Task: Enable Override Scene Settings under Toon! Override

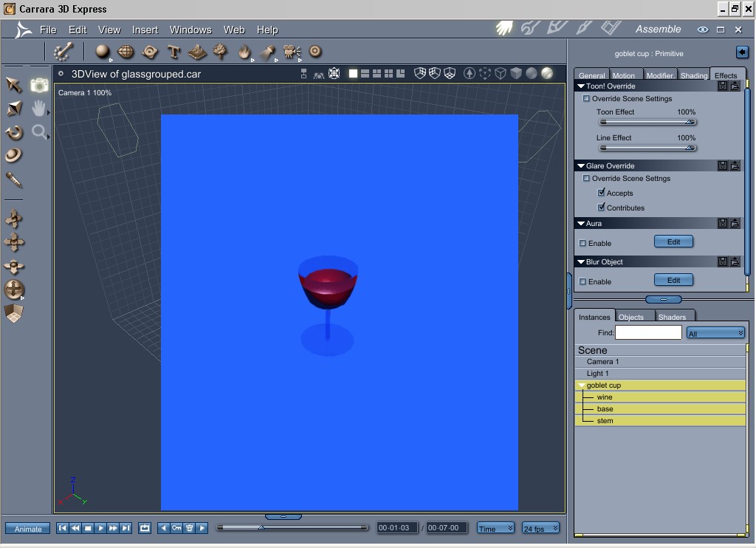Action: point(587,98)
